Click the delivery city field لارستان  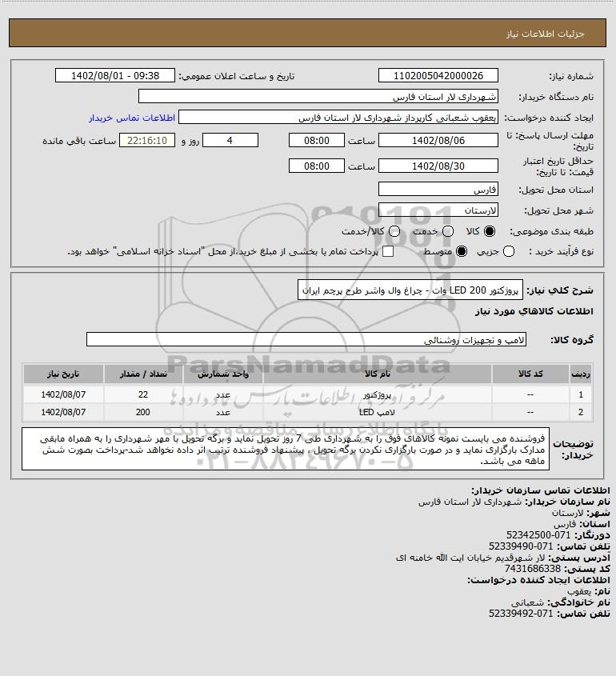(438, 210)
